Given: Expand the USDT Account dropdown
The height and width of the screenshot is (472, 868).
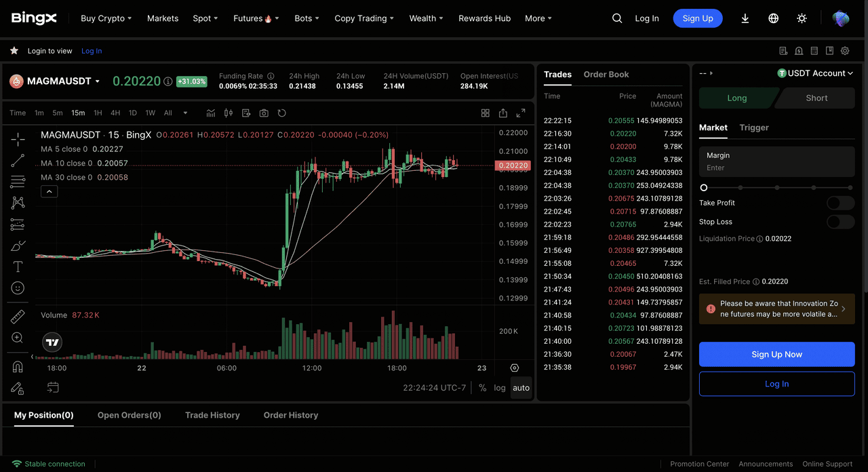Looking at the screenshot, I should coord(815,73).
